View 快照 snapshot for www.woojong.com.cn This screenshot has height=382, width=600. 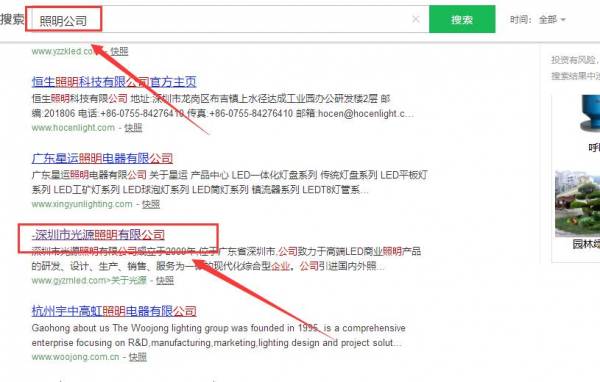point(138,357)
